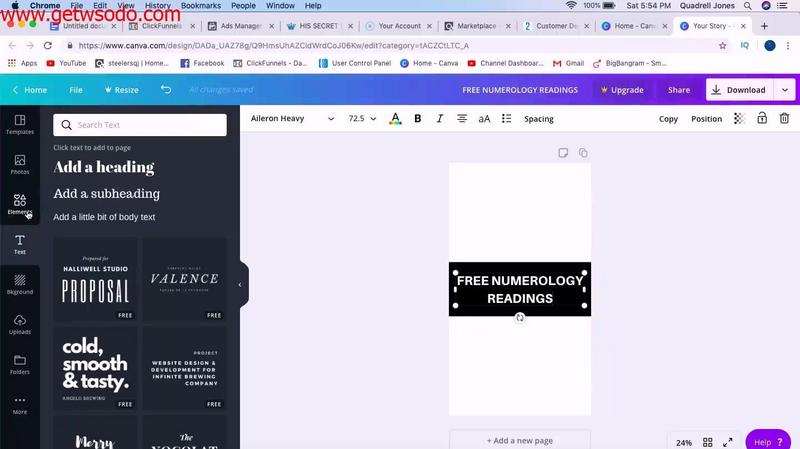Open the Spacing options
800x449 pixels.
tap(539, 119)
